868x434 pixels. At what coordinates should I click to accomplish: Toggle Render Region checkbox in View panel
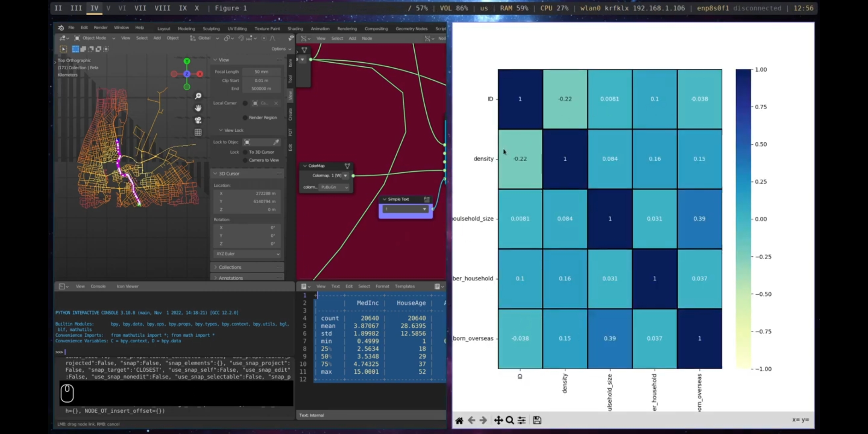click(245, 117)
